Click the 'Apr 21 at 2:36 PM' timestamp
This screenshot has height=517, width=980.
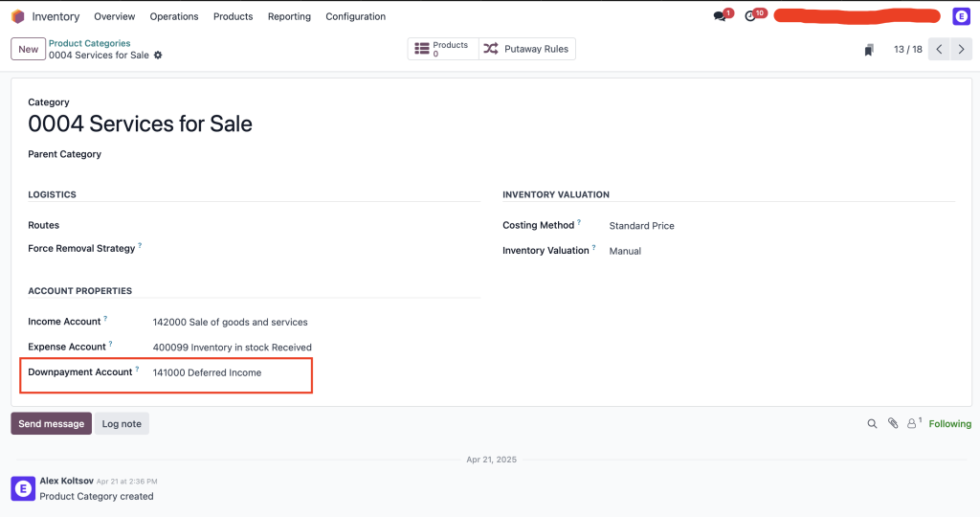pyautogui.click(x=127, y=482)
